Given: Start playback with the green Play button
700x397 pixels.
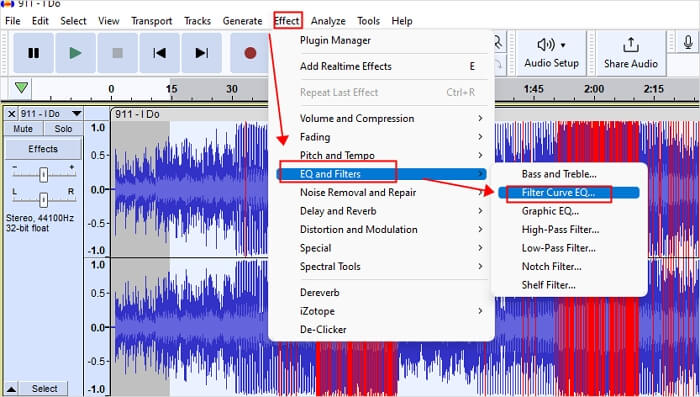Looking at the screenshot, I should click(75, 53).
